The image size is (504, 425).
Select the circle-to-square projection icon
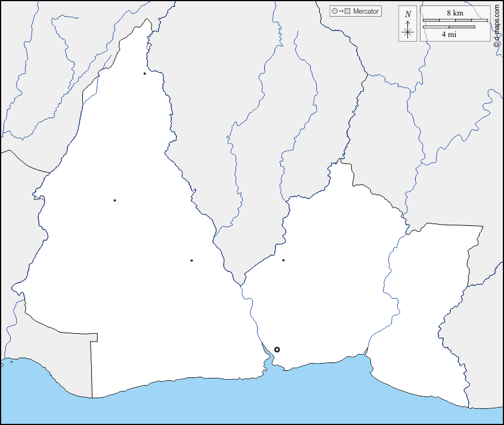pos(341,11)
